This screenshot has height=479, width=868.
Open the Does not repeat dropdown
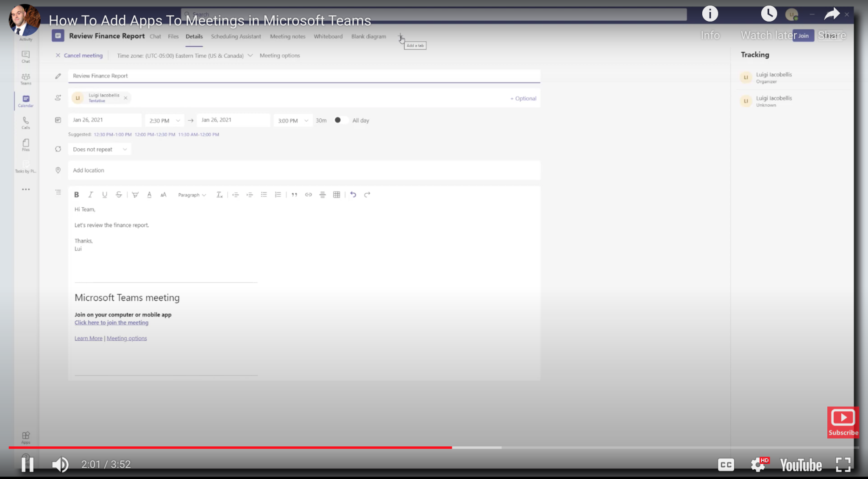[x=100, y=149]
